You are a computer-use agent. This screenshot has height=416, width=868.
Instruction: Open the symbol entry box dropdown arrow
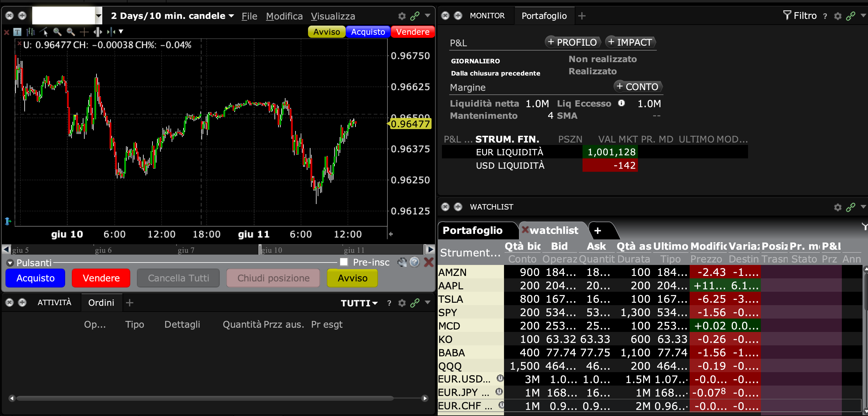pyautogui.click(x=98, y=16)
